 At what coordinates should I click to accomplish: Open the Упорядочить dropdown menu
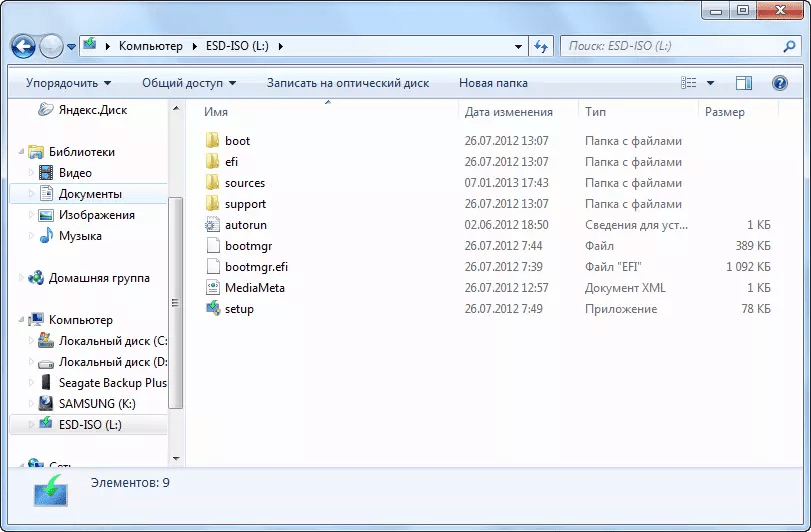68,83
